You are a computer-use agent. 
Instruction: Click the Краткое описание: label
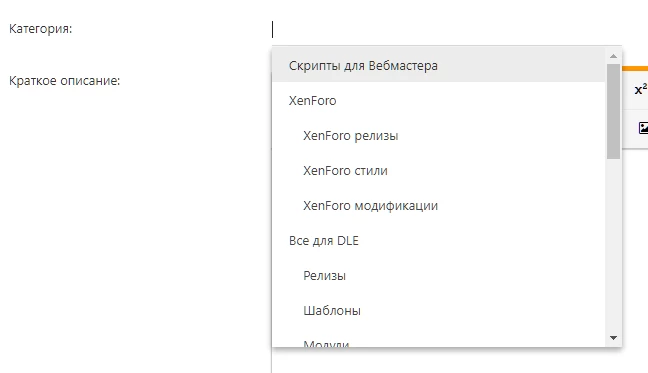[x=64, y=81]
